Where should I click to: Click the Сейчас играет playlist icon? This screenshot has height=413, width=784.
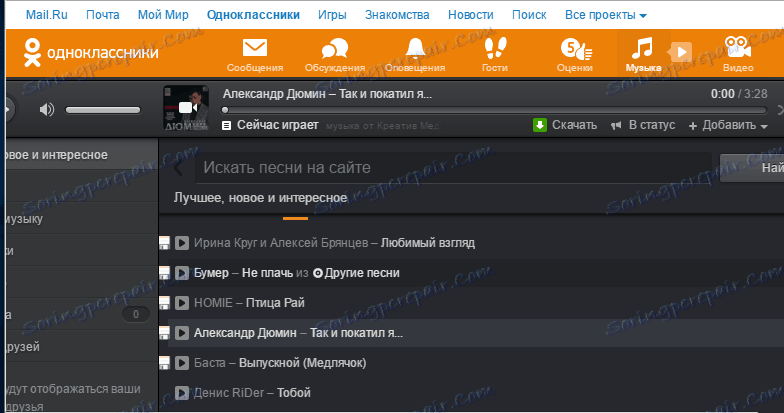tap(226, 126)
